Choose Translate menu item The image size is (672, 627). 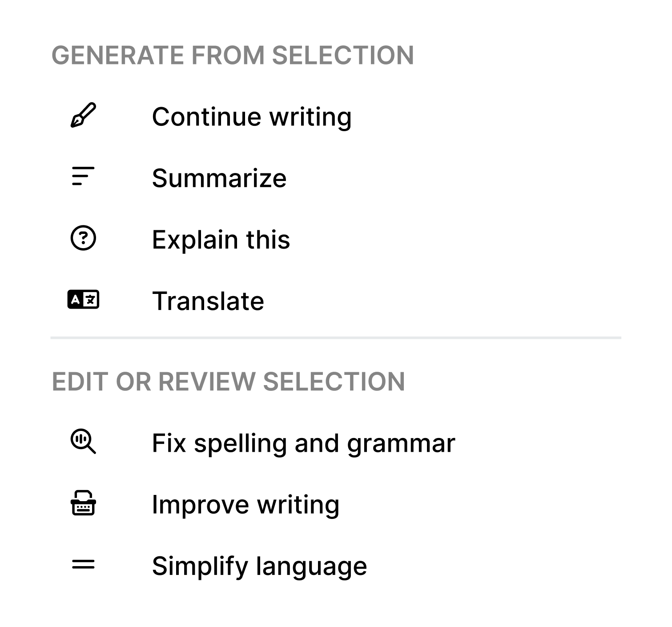tap(208, 301)
